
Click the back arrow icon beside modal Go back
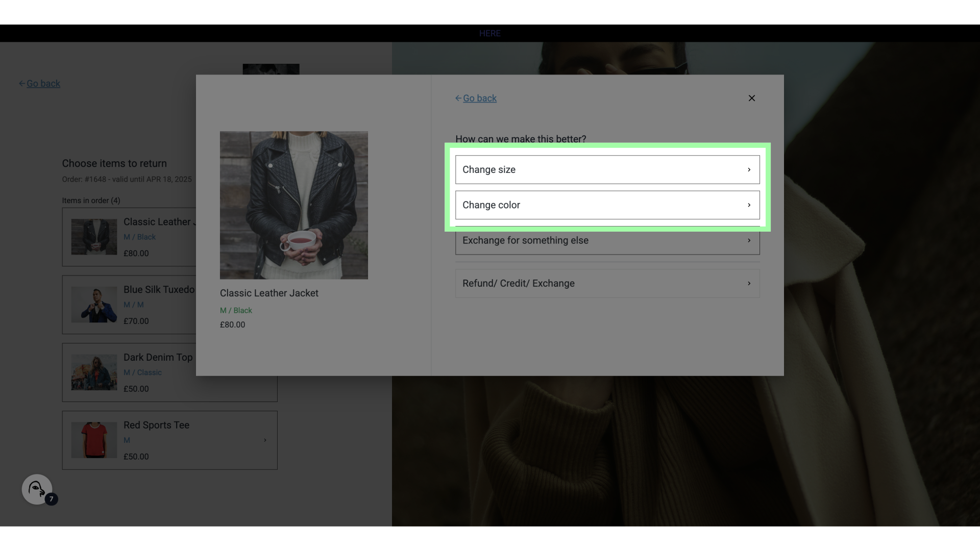coord(458,98)
